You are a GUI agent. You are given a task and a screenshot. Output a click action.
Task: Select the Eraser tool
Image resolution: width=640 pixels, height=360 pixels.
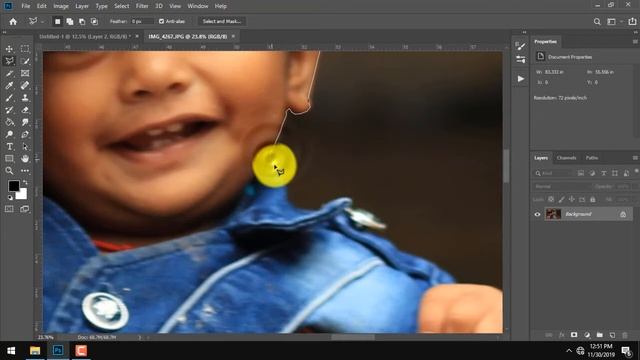pos(25,110)
